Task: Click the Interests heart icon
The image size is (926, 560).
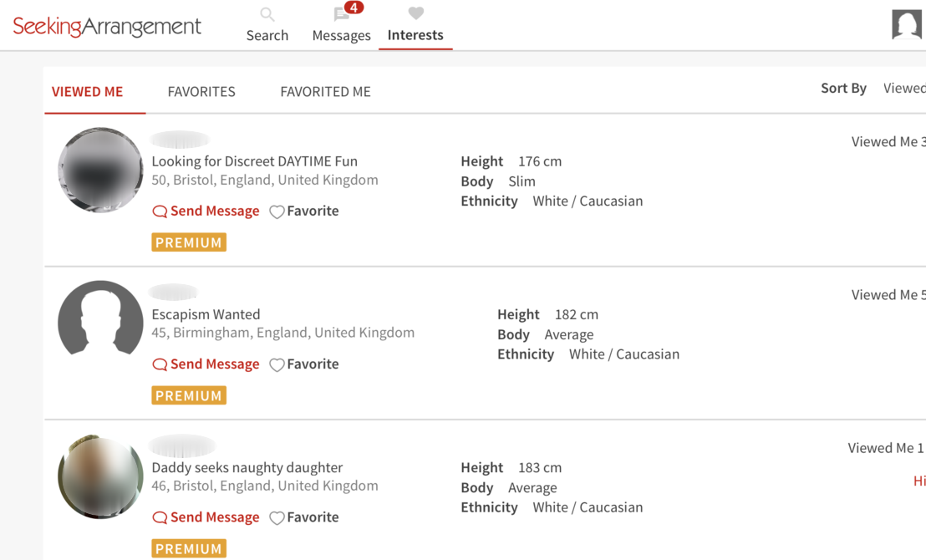Action: (415, 13)
